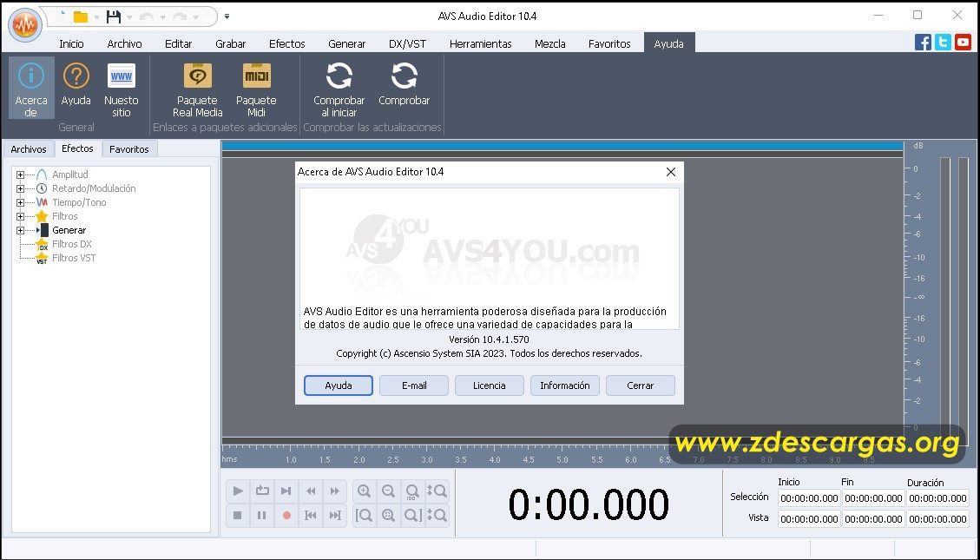
Task: Open the Favoritos ribbon tab
Action: click(609, 43)
